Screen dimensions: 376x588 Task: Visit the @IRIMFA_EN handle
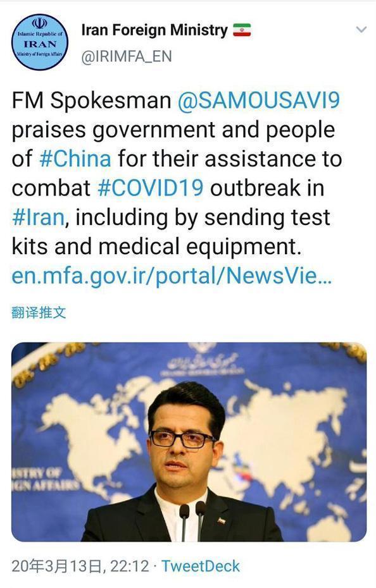[x=127, y=57]
